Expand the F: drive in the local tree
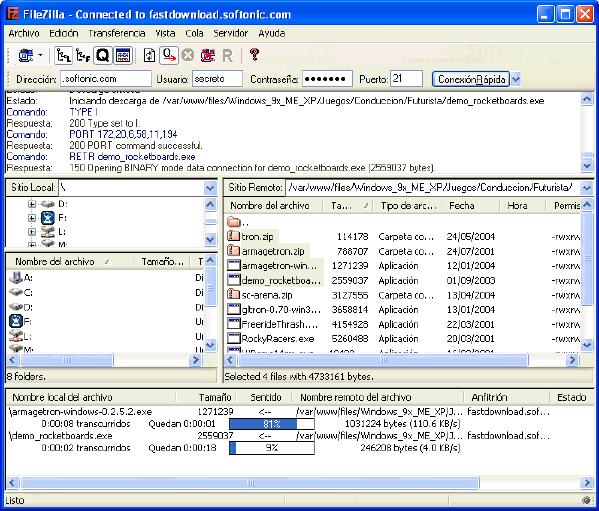The image size is (599, 511). [32, 218]
